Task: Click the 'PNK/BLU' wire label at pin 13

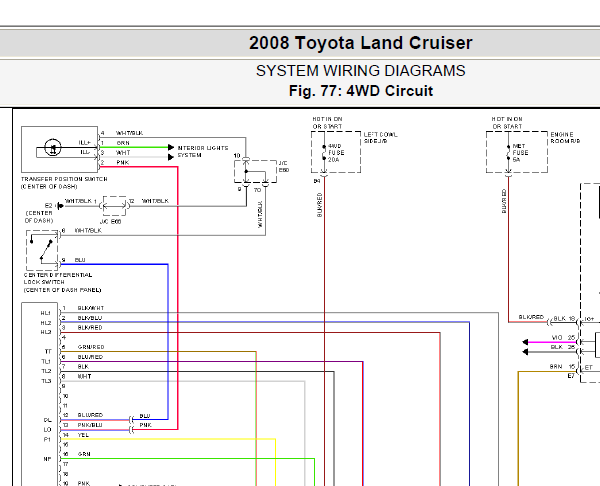Action: tap(90, 425)
